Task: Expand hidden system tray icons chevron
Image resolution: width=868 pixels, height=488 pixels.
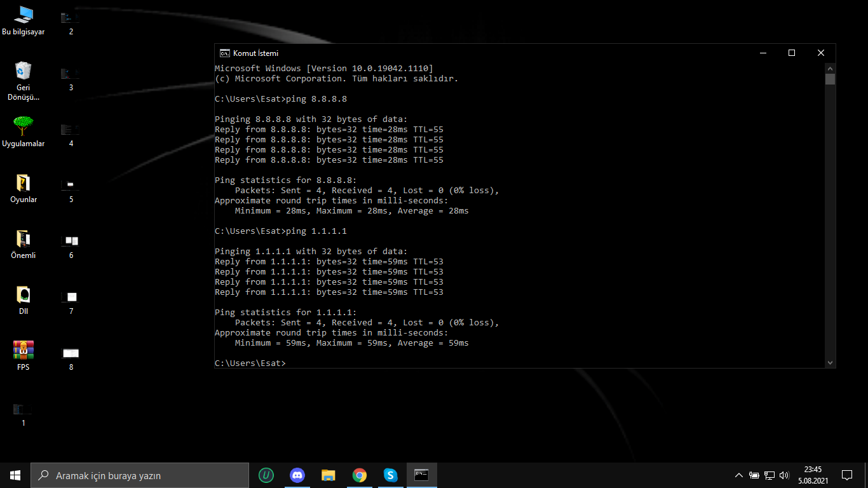Action: click(x=738, y=475)
